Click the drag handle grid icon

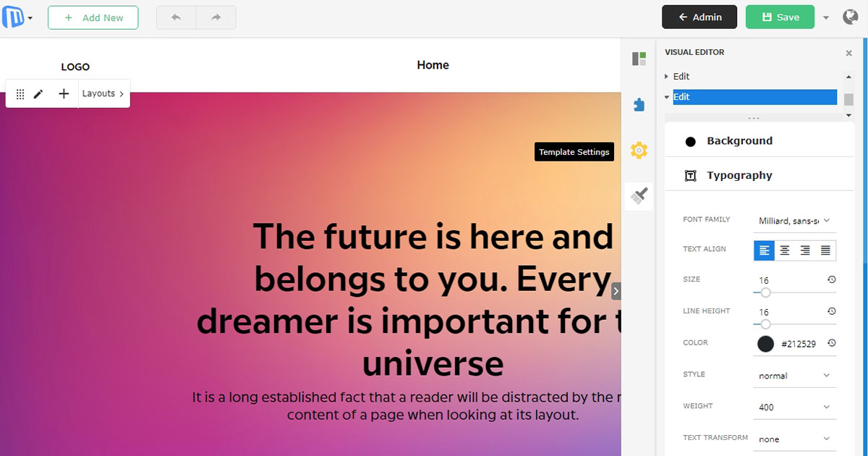[x=20, y=94]
